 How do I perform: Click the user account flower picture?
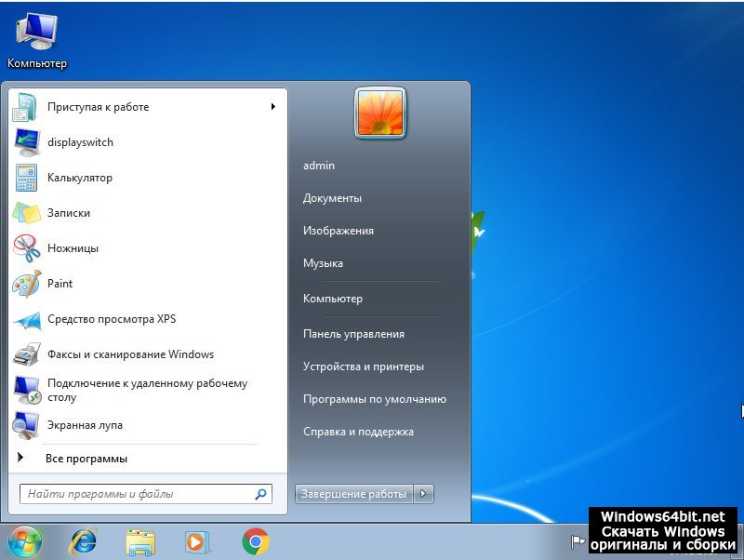click(x=379, y=113)
